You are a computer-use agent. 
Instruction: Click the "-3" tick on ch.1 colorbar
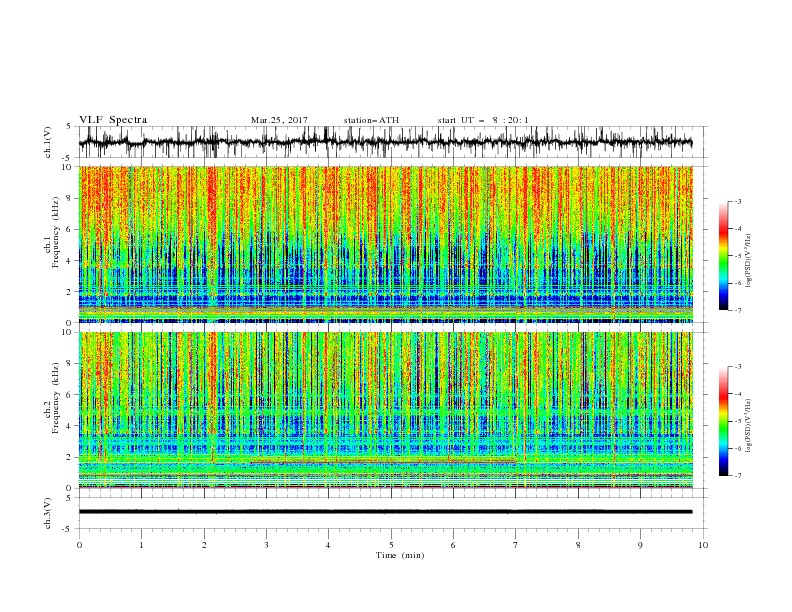737,201
